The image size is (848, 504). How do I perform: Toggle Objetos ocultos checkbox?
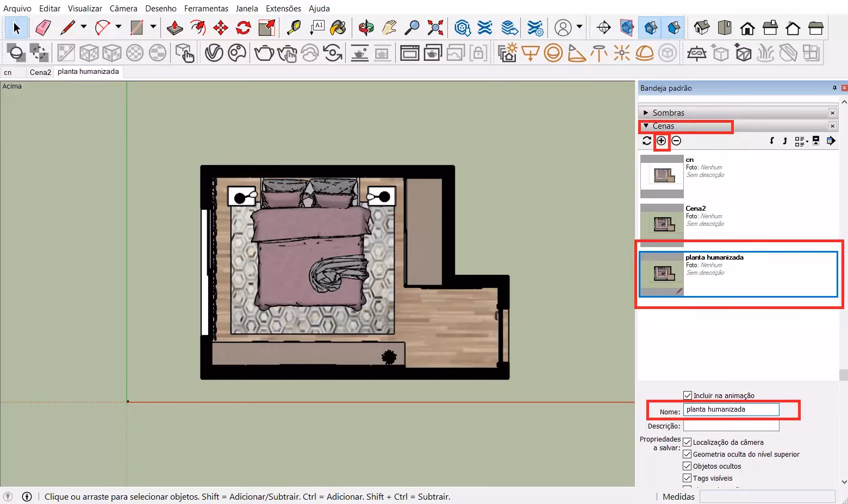687,466
